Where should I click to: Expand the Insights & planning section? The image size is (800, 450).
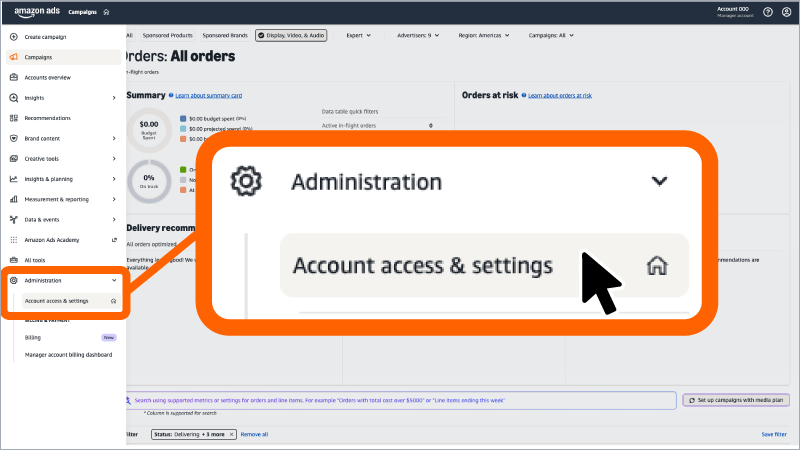(114, 179)
